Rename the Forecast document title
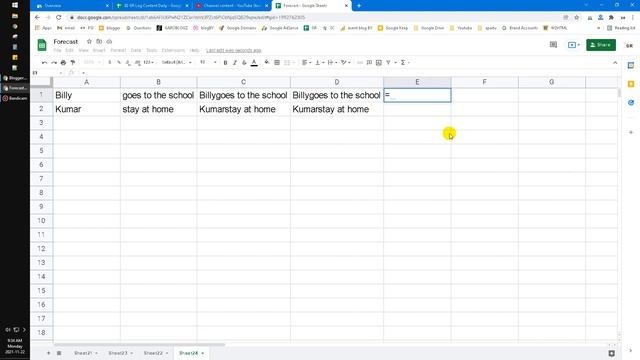 point(66,41)
